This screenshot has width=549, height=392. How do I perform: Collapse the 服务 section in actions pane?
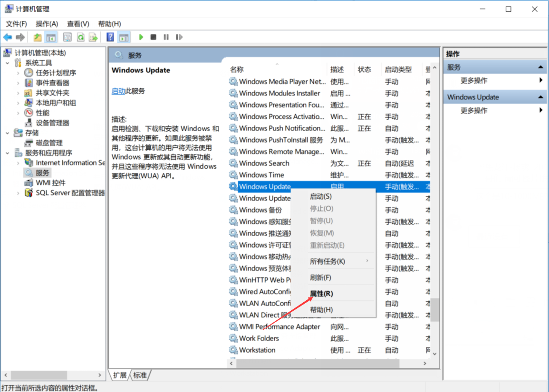[x=540, y=67]
